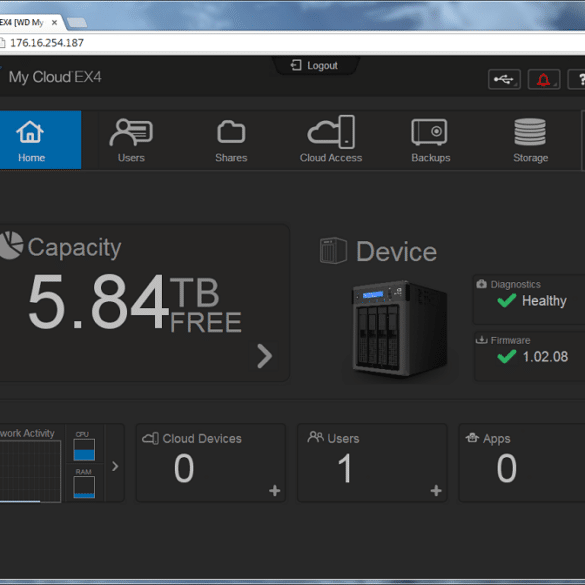
Task: Click the Capacity heading
Action: point(75,247)
